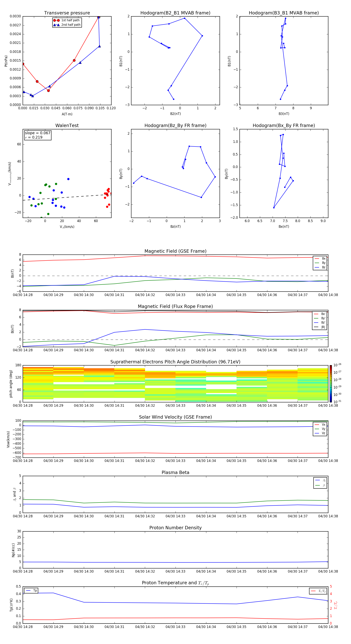Click the "V_A(km/s)" axis label under WalenTest

pyautogui.click(x=67, y=227)
